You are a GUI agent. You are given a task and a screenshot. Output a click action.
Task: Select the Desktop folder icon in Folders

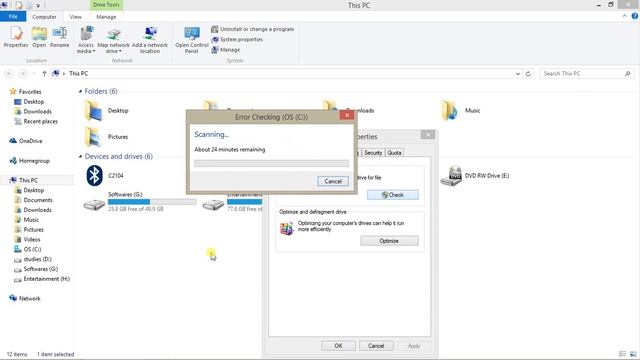[93, 111]
